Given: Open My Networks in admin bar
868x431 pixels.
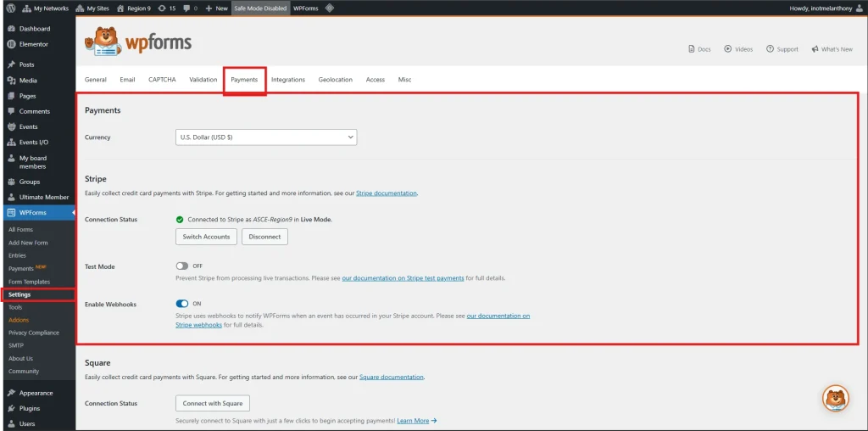Looking at the screenshot, I should [x=46, y=8].
